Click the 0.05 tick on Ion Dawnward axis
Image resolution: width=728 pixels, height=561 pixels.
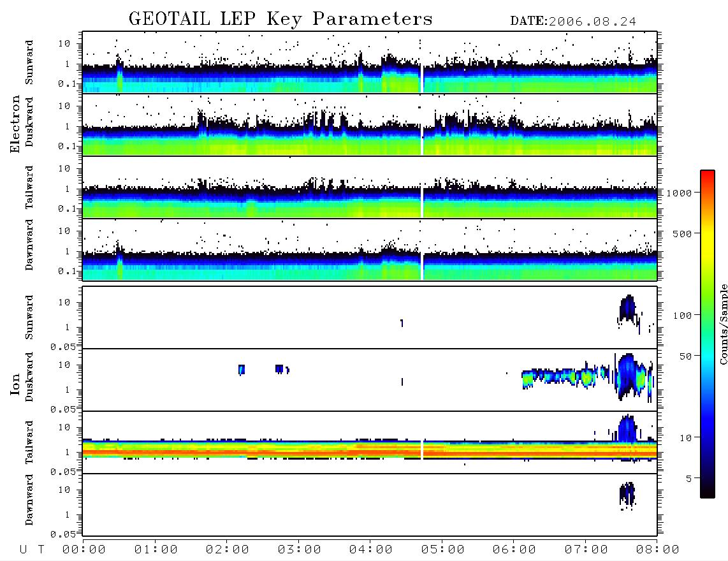(62, 534)
